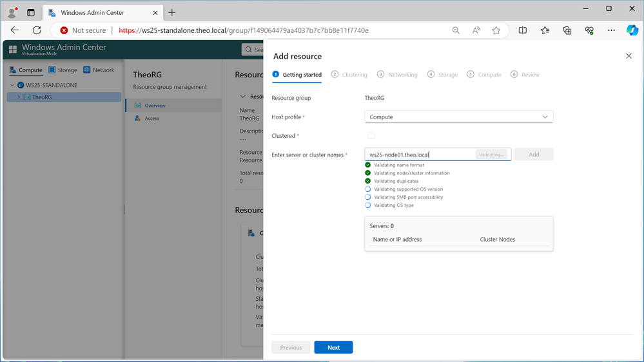Switch to the Storage tab
Viewport: 644px width, 362px height.
click(63, 70)
